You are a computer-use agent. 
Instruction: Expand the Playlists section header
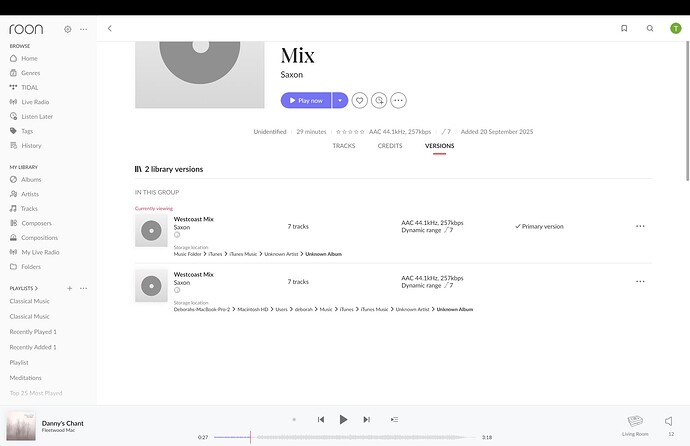coord(24,288)
